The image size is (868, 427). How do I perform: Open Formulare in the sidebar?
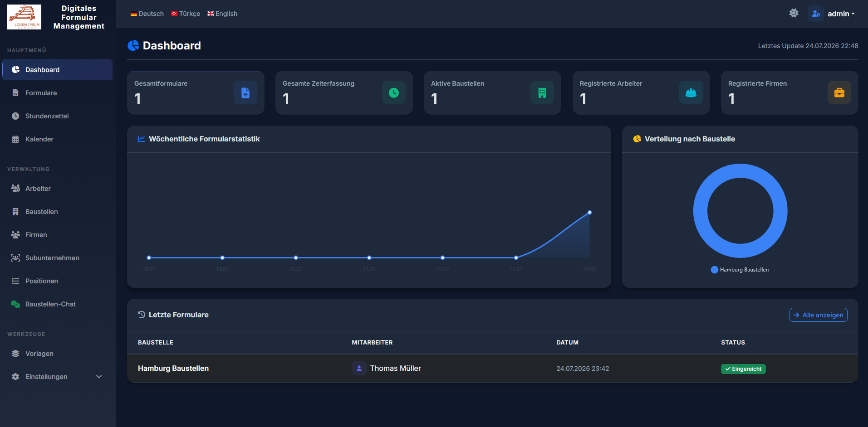coord(57,92)
